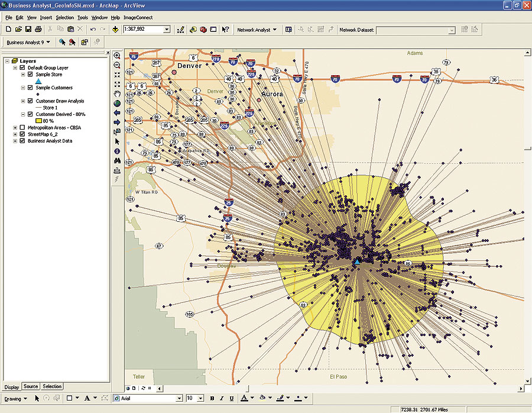Screen dimensions: 532x413
Task: Click the yellow 80 % legend swatch
Action: click(x=38, y=121)
